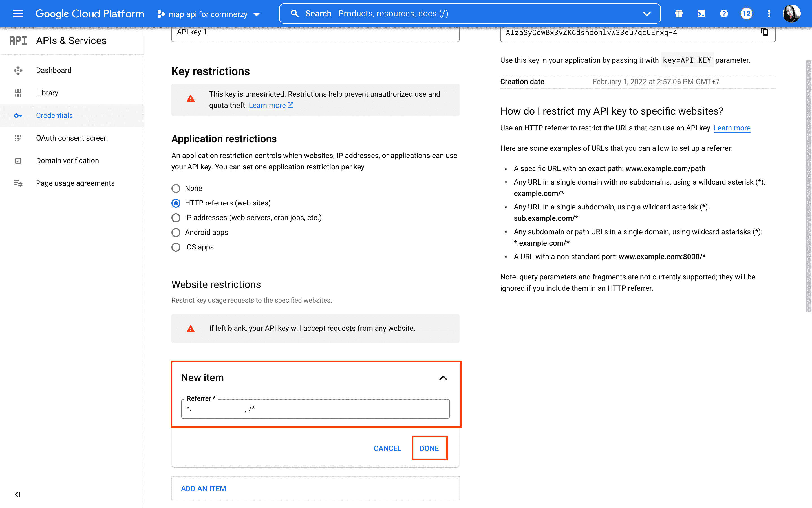The width and height of the screenshot is (812, 508).
Task: Select the None restriction option
Action: point(176,189)
